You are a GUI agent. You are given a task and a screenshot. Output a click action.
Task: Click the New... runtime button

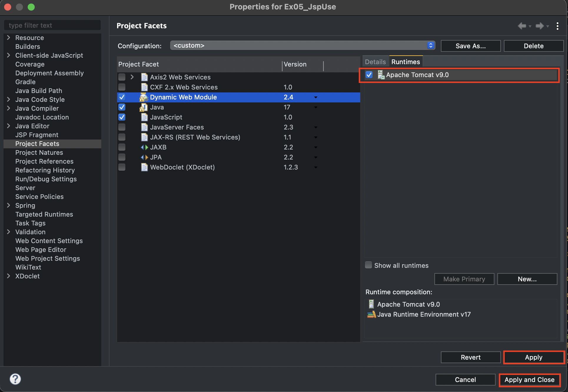tap(527, 279)
